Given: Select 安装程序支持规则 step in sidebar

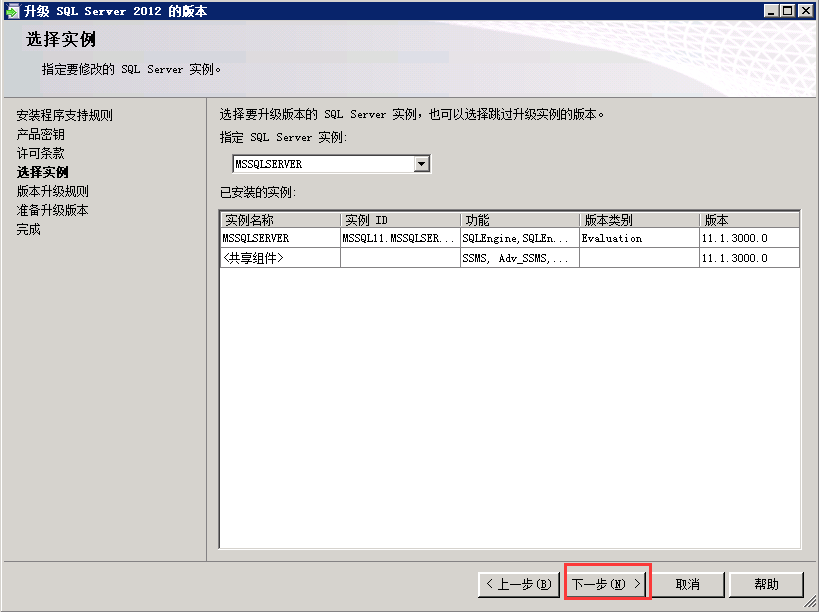Looking at the screenshot, I should [64, 115].
